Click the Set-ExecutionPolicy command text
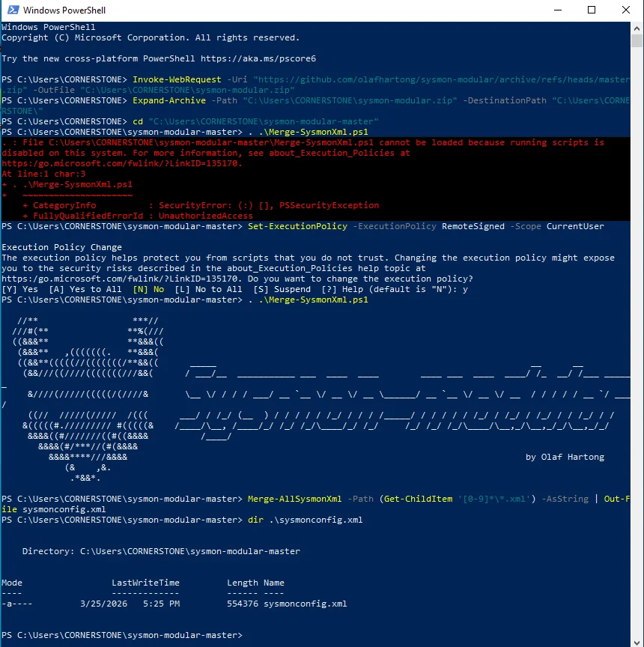 [x=297, y=226]
